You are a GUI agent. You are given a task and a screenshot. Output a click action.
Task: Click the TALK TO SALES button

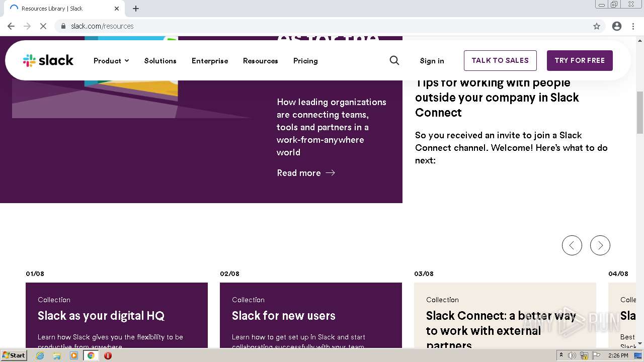(x=500, y=60)
